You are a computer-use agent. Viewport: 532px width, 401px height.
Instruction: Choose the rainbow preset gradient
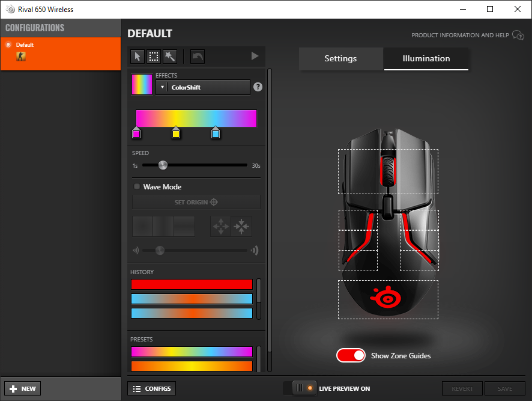pyautogui.click(x=192, y=352)
